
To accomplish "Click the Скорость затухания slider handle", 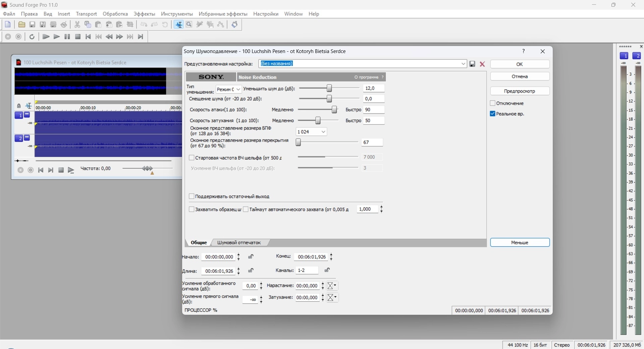I will tap(318, 120).
